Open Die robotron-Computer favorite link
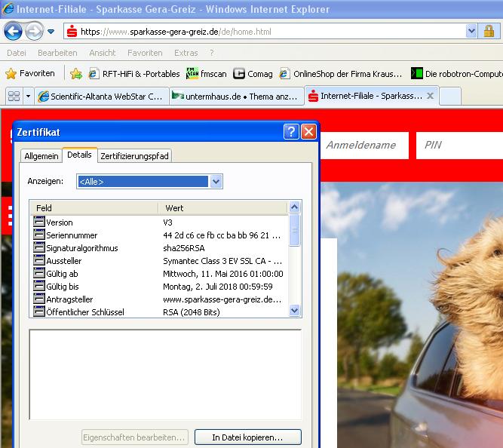Image resolution: width=503 pixels, height=448 pixels. [x=457, y=74]
